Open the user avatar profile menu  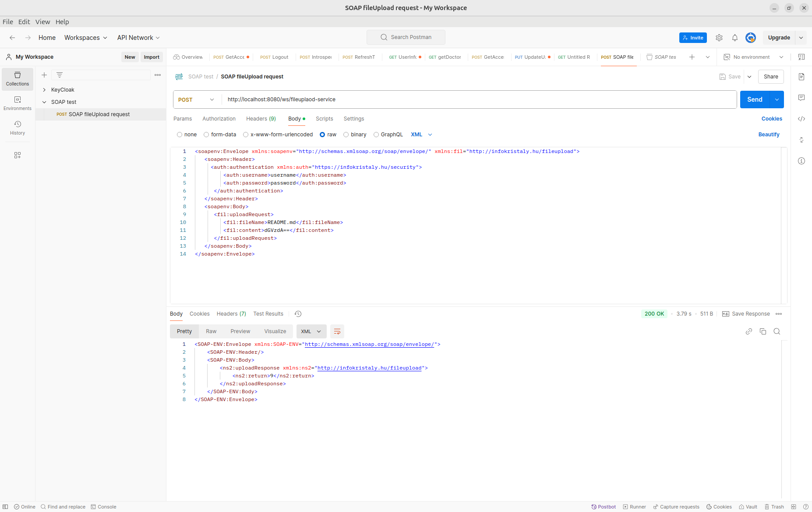(x=751, y=38)
